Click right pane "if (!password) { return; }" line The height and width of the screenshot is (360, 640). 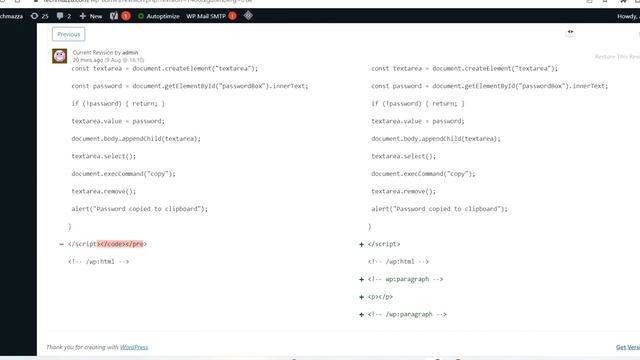point(418,103)
